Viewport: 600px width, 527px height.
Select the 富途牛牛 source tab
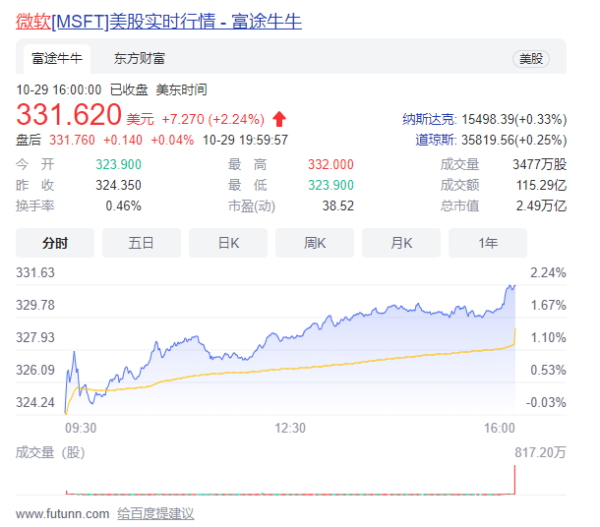pyautogui.click(x=57, y=59)
